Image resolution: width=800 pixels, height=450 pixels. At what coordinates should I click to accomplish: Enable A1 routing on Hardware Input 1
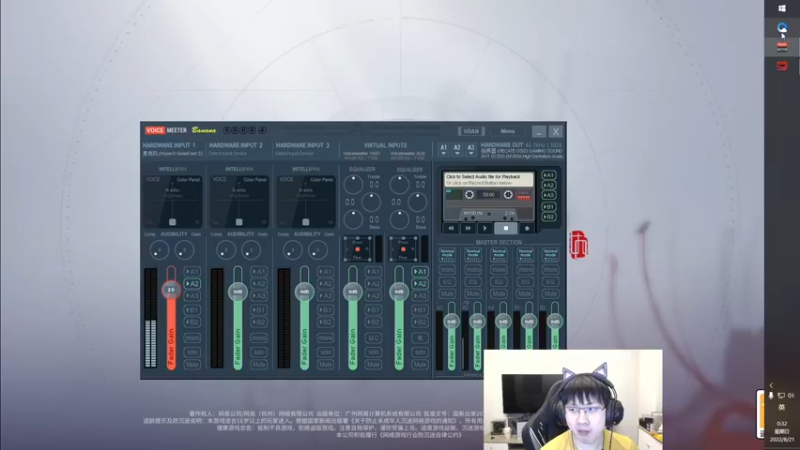[x=192, y=271]
